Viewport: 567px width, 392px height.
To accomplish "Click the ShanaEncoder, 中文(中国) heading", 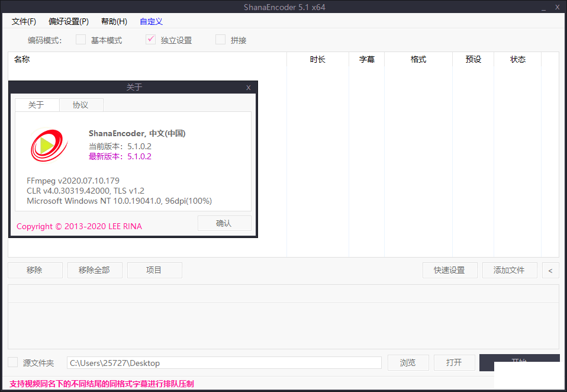I will click(137, 133).
